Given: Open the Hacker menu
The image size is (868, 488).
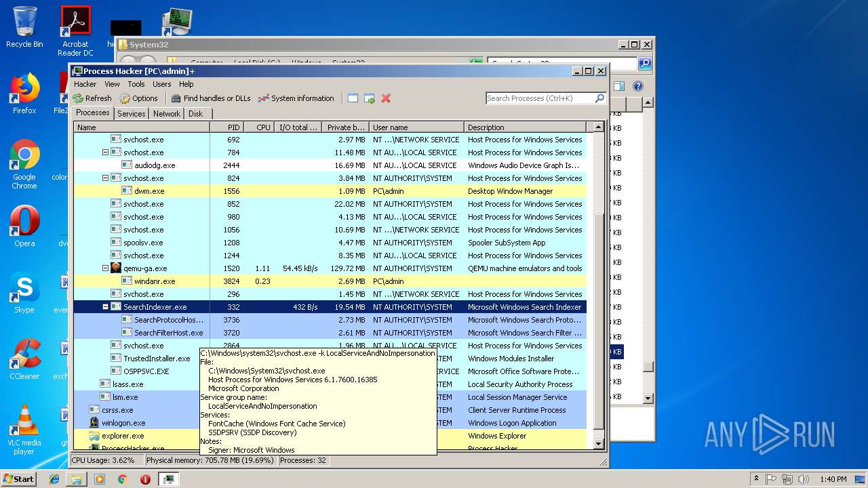Looking at the screenshot, I should [85, 84].
